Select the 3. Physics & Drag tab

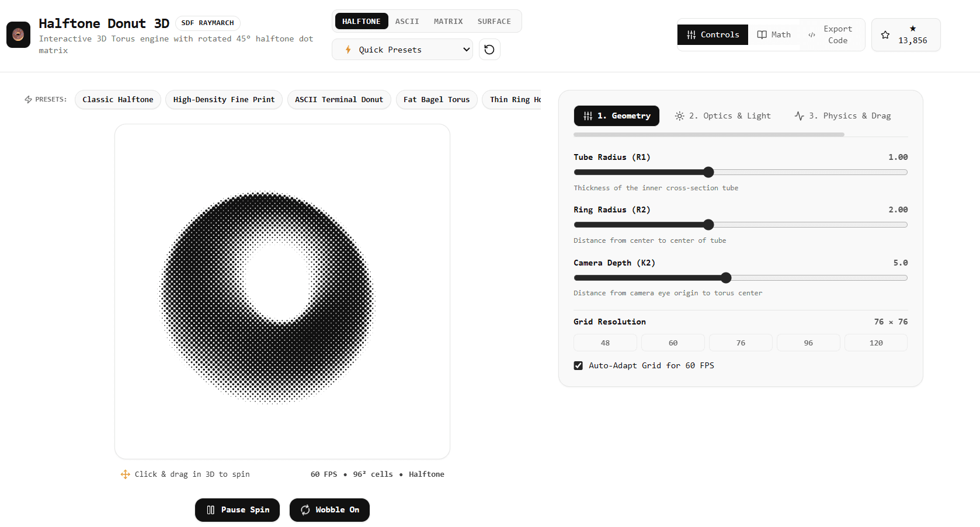[843, 116]
